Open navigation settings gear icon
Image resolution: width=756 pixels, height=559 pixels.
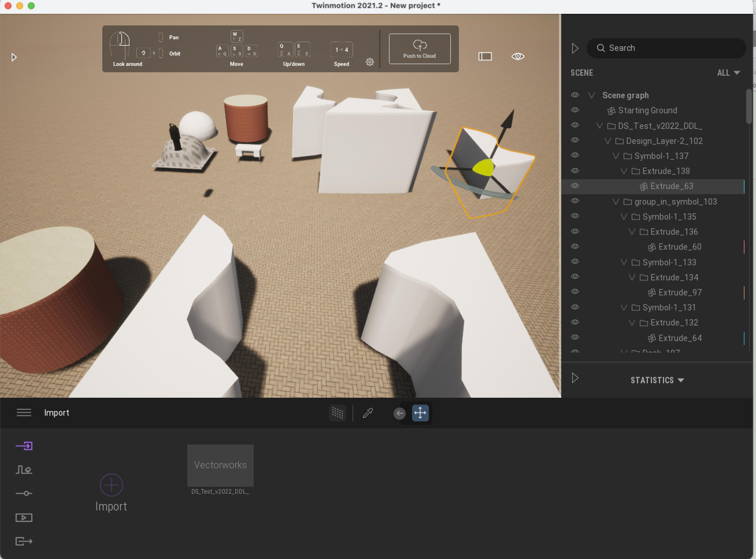coord(370,62)
